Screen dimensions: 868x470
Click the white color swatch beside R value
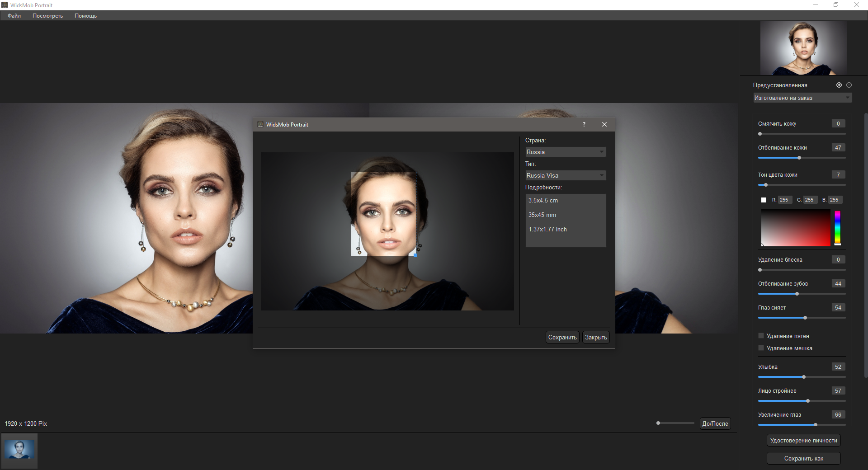764,200
